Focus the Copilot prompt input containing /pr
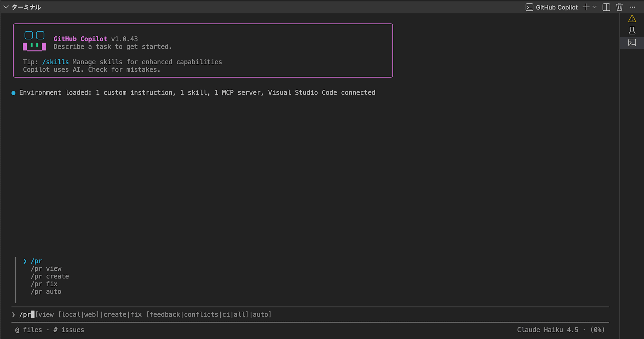The image size is (644, 339). pos(310,315)
